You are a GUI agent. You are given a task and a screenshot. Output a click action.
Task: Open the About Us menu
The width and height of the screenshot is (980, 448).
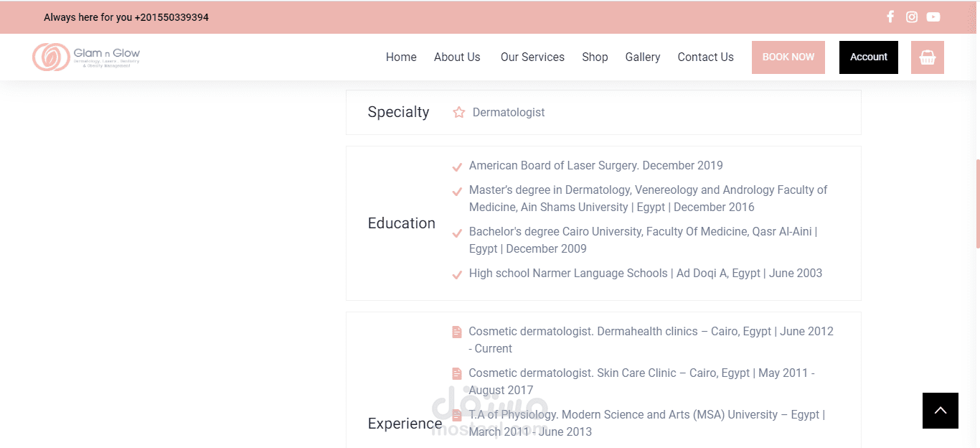(x=457, y=57)
